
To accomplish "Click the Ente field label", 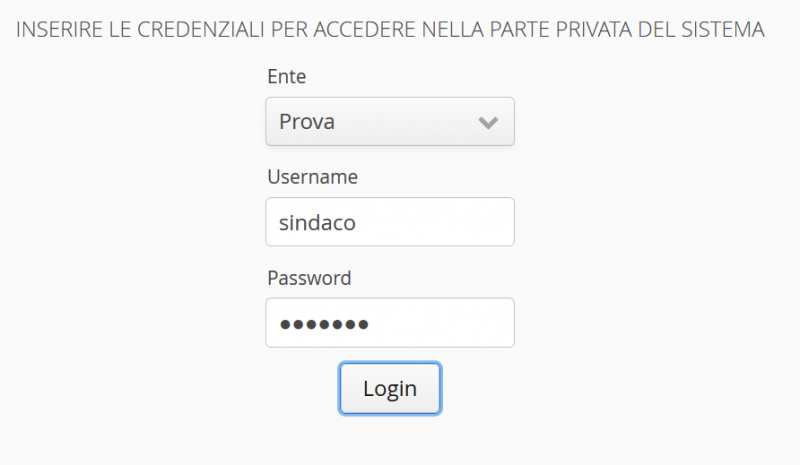I will (287, 76).
